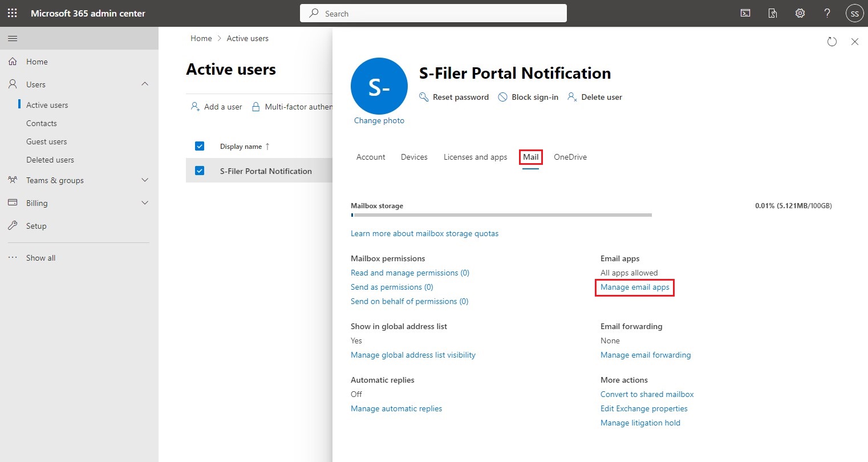Click the Teams & groups icon
The image size is (868, 462).
click(13, 180)
